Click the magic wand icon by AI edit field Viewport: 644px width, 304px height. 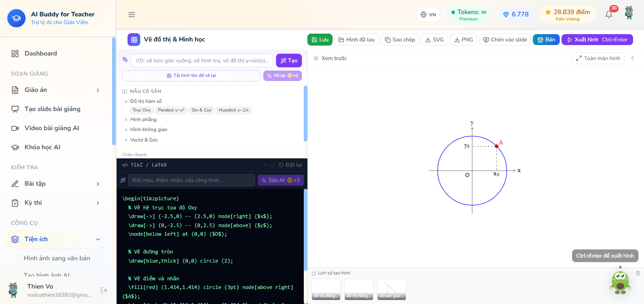point(123,180)
